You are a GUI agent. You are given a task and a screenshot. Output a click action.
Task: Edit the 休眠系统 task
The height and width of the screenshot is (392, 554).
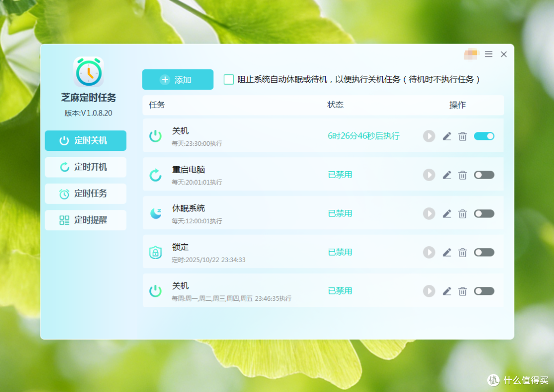(447, 213)
